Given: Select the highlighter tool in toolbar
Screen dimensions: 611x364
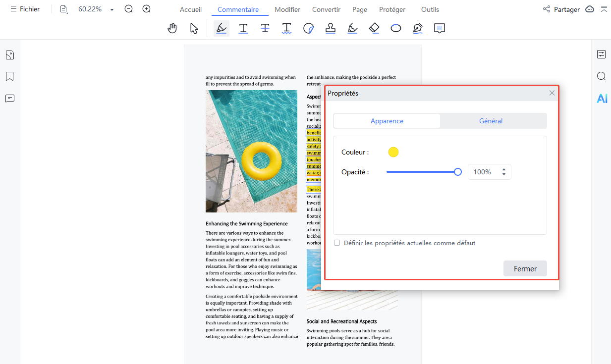Looking at the screenshot, I should tap(222, 29).
